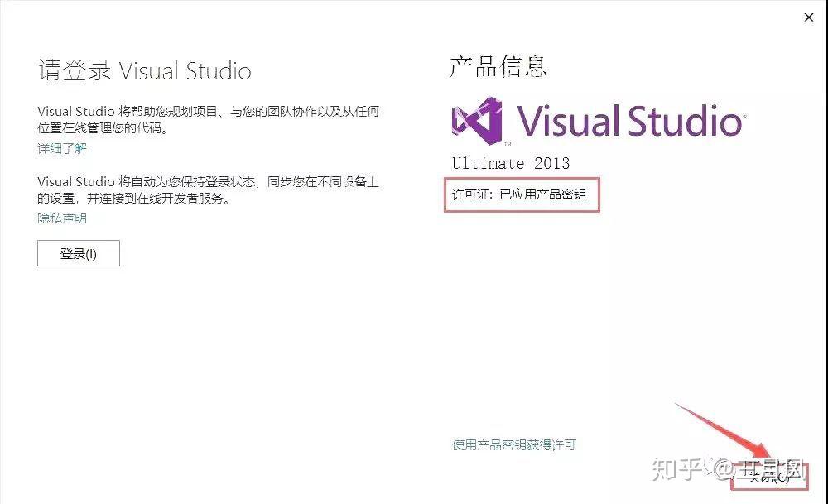Select the 许可证: 已应用产品密钥 status text
Viewport: 828px width, 504px height.
[521, 195]
